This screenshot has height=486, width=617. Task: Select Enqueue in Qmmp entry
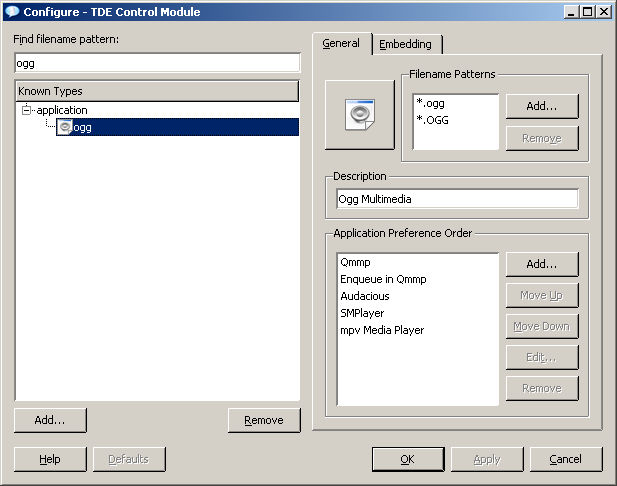click(x=383, y=279)
